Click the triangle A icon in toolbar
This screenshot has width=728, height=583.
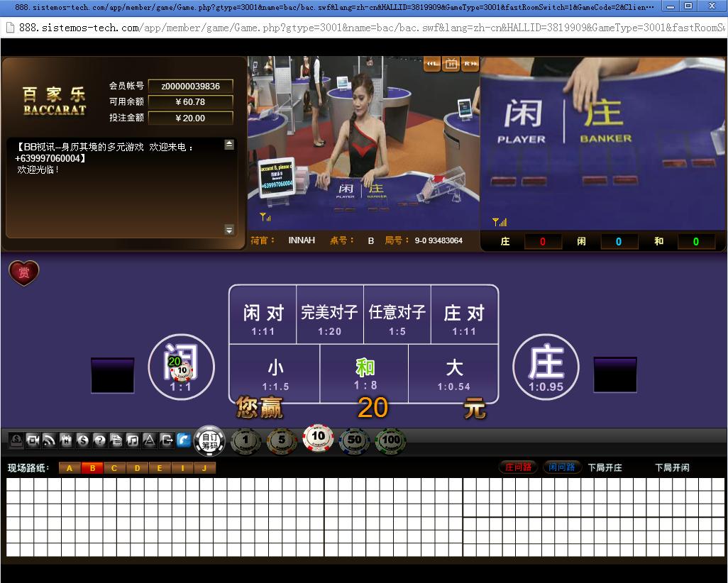150,440
